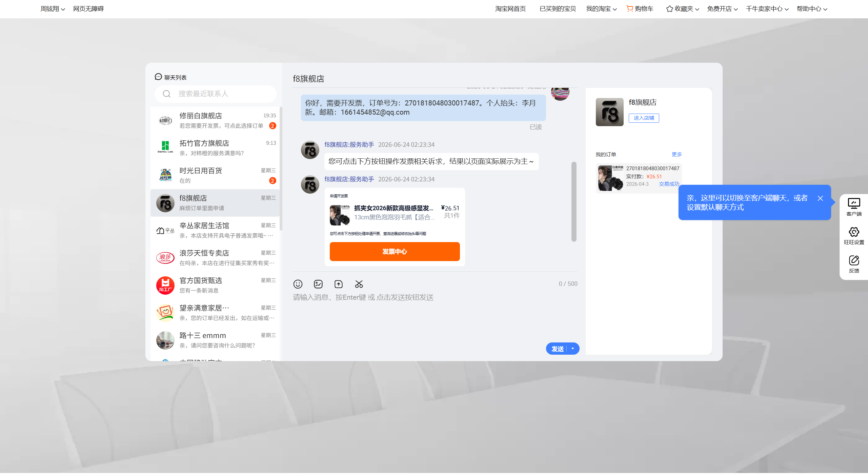Click product image in invoice card
Viewport: 868px width, 474px height.
pos(340,215)
